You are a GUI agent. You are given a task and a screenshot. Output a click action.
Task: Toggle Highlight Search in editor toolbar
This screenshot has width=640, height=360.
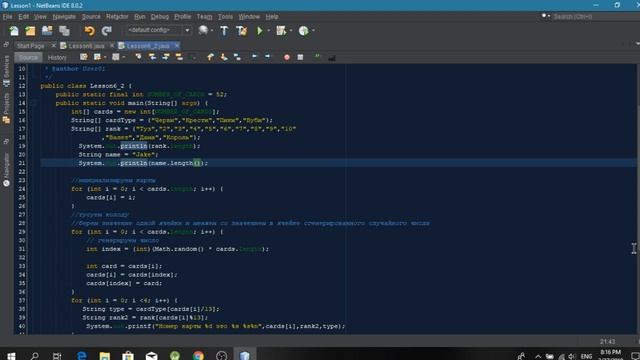point(179,57)
